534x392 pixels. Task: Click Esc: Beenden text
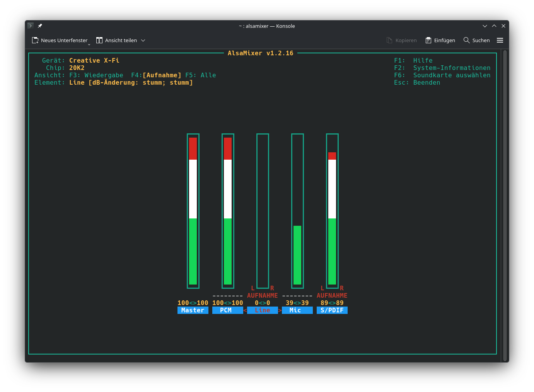417,83
